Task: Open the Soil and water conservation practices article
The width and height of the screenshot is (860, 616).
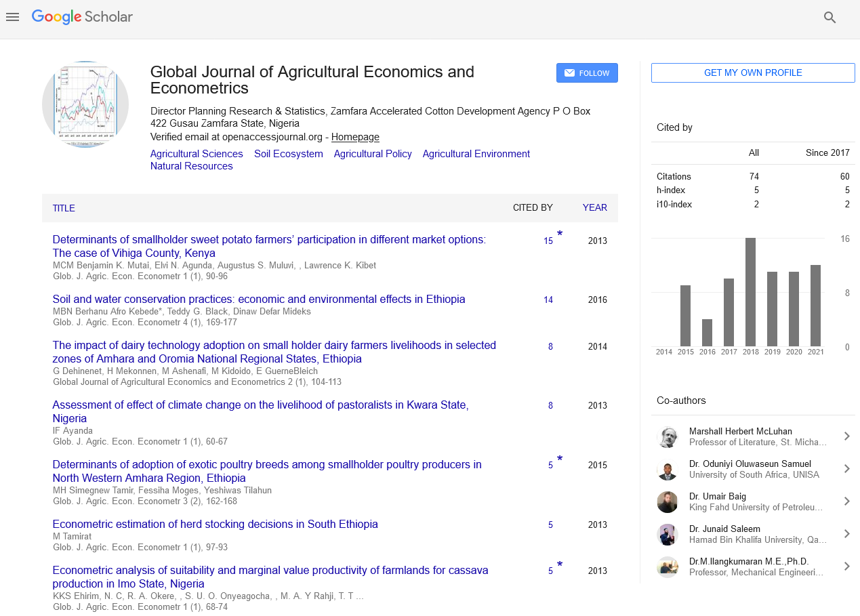Action: coord(259,300)
